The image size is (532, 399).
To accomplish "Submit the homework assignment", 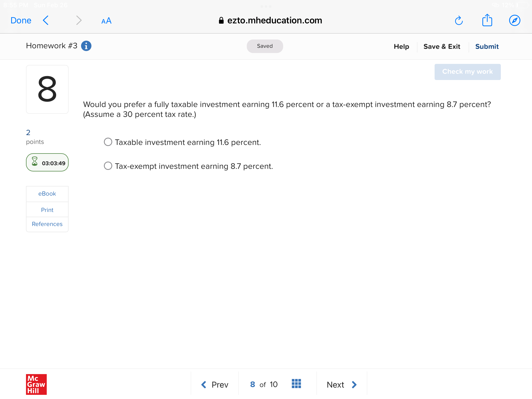I will pos(487,46).
